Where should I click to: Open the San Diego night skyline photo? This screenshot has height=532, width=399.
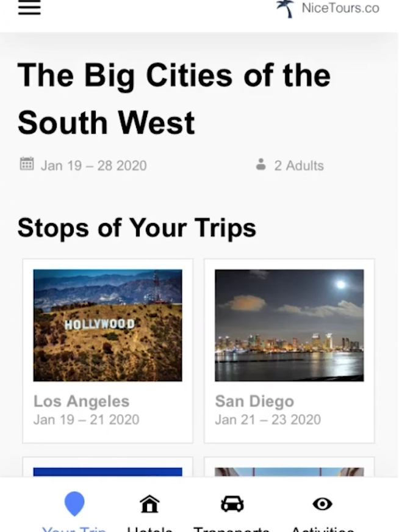(x=289, y=325)
